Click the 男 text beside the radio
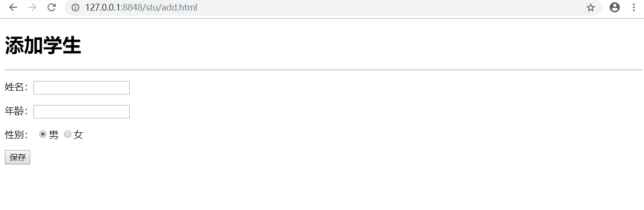Image resolution: width=644 pixels, height=210 pixels. [x=54, y=135]
